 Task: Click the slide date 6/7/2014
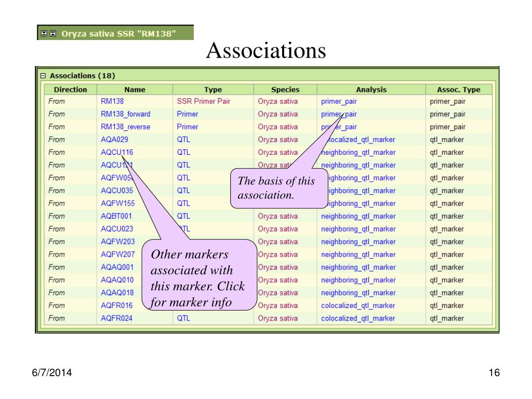coord(52,373)
